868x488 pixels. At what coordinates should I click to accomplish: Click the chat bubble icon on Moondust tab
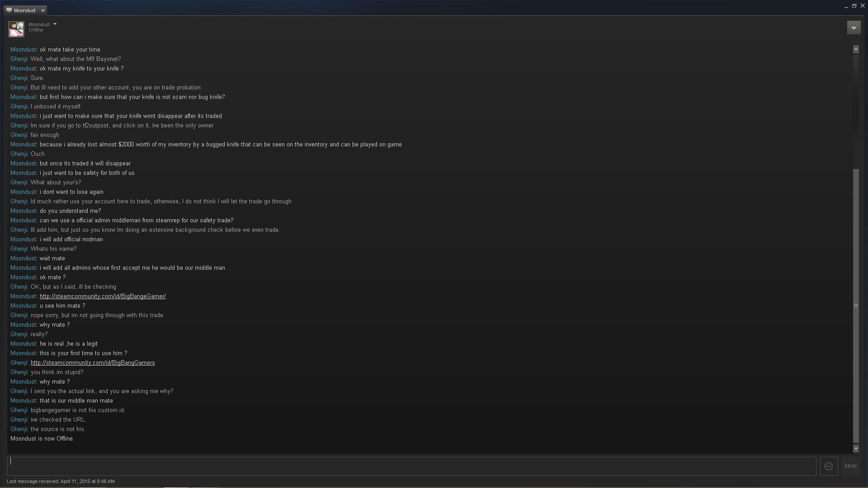click(x=9, y=10)
